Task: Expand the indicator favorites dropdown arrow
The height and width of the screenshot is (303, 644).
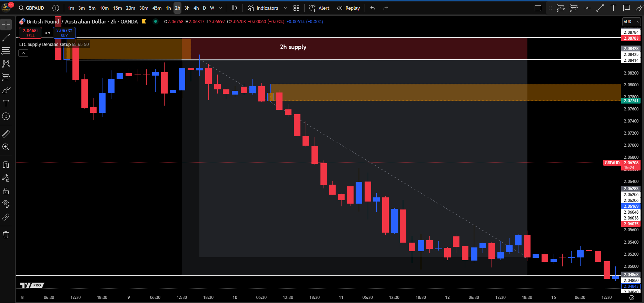Action: pyautogui.click(x=285, y=8)
